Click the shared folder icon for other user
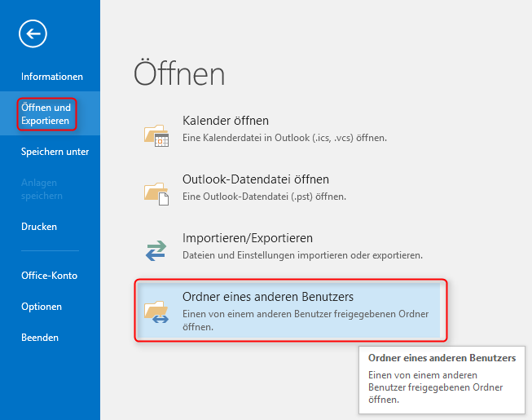Viewport: 532px width, 420px height. (x=156, y=312)
